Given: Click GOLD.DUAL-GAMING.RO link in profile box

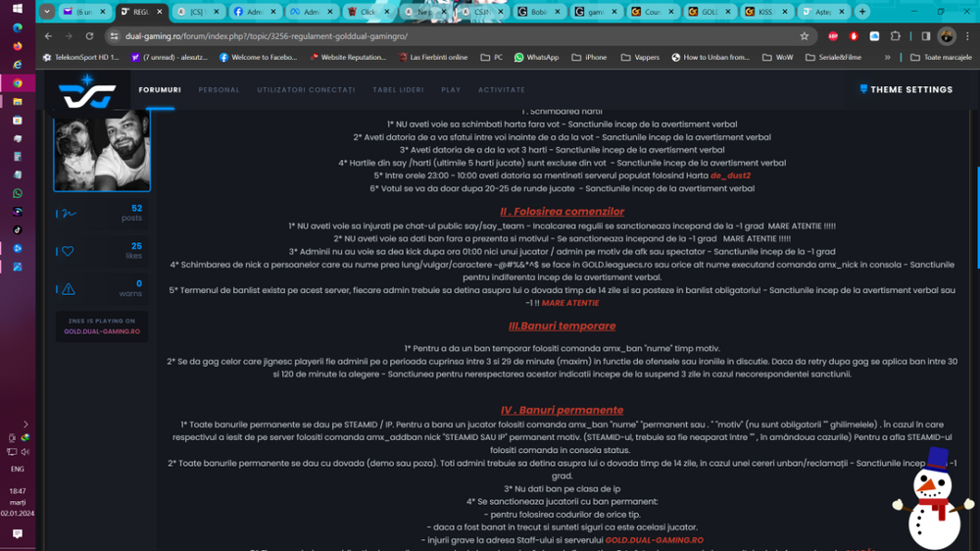Looking at the screenshot, I should (102, 331).
